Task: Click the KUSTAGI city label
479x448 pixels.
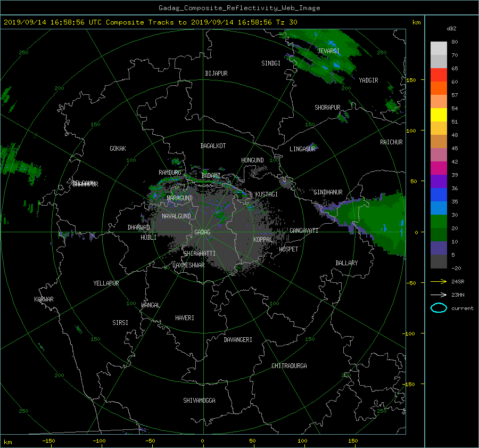Action: pos(267,194)
